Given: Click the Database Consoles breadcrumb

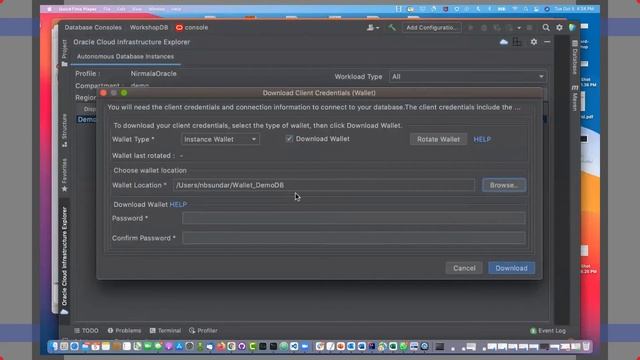Looking at the screenshot, I should [x=93, y=27].
